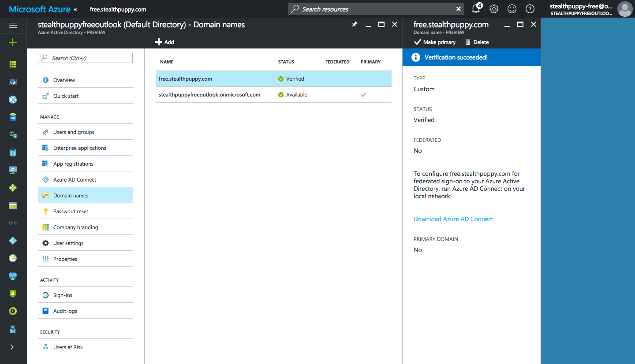
Task: Click Download Azure AD Connect link
Action: coord(453,219)
